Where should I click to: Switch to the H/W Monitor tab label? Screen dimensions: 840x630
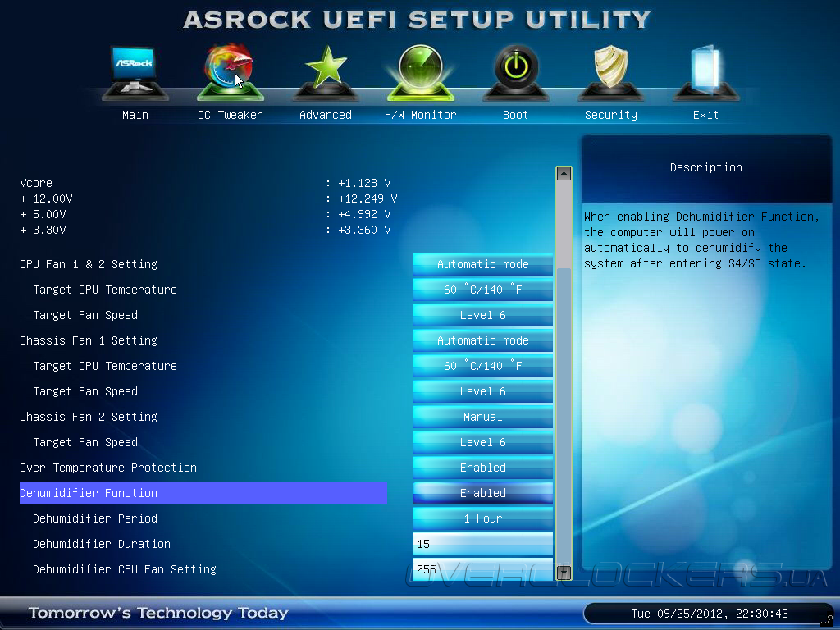(x=421, y=115)
